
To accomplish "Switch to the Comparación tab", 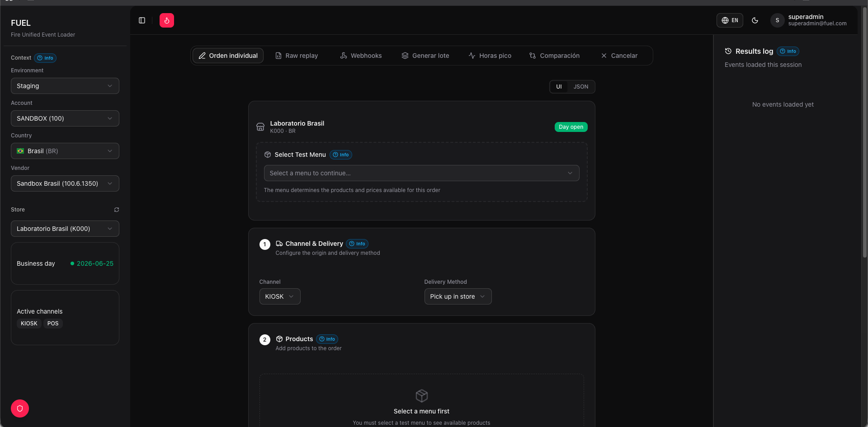I will click(554, 56).
